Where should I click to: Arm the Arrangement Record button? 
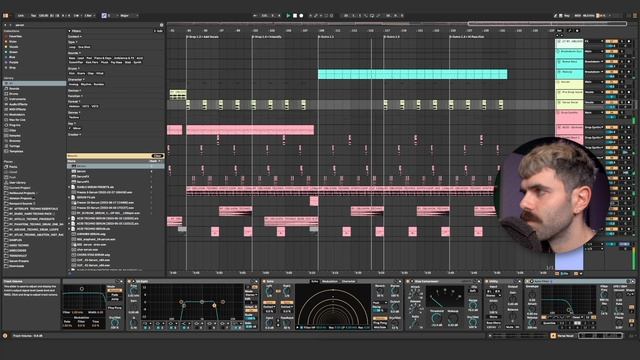click(x=301, y=16)
